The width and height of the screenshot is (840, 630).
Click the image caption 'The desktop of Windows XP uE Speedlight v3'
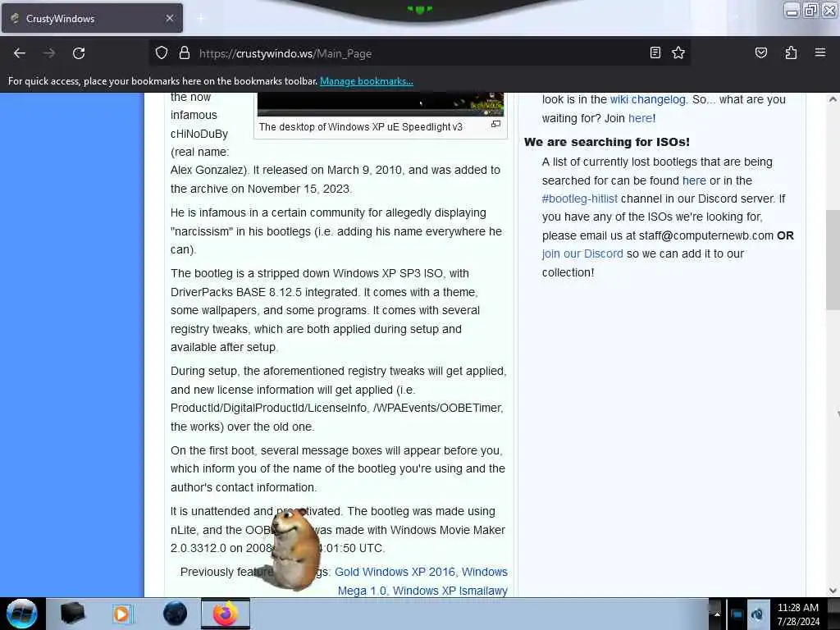361,127
